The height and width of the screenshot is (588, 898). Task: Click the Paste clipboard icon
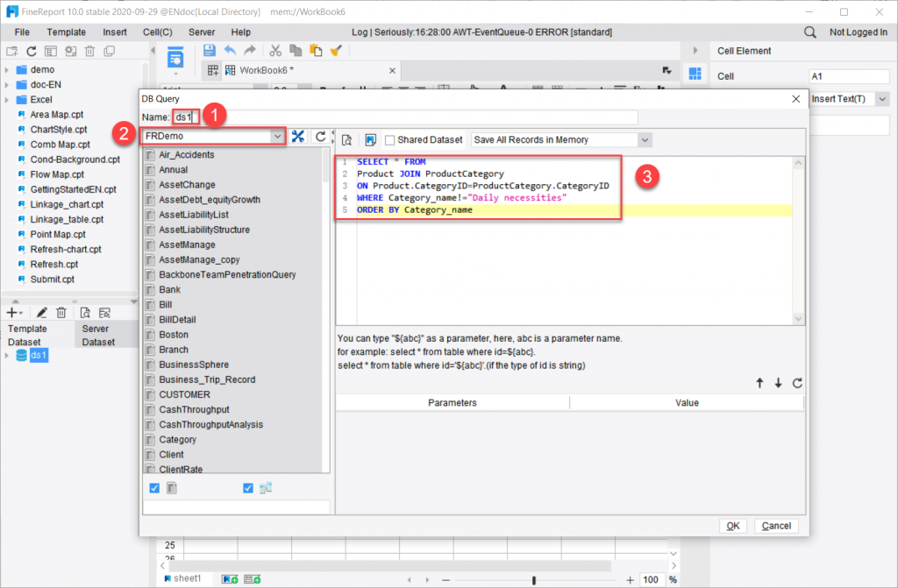316,50
